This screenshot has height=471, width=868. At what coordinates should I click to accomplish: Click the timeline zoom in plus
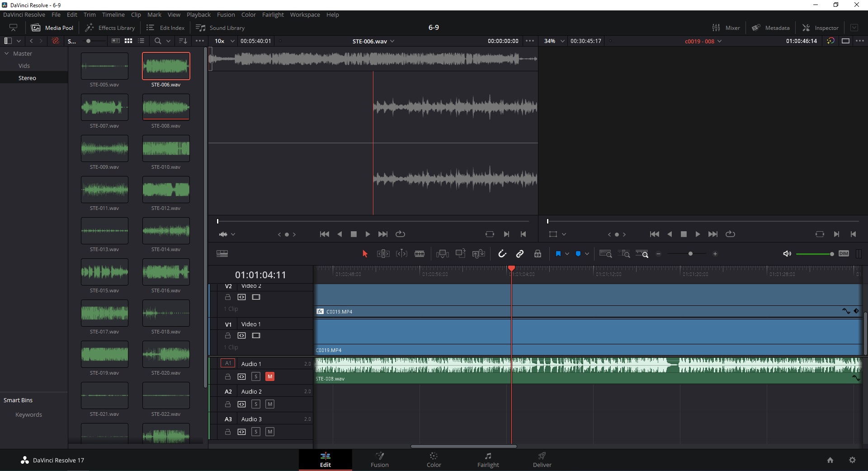715,254
